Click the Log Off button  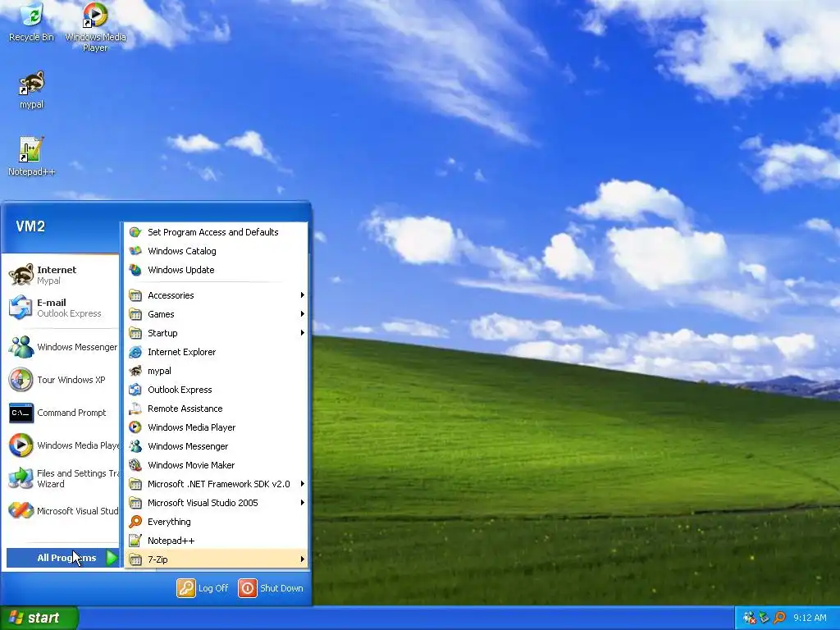click(203, 588)
